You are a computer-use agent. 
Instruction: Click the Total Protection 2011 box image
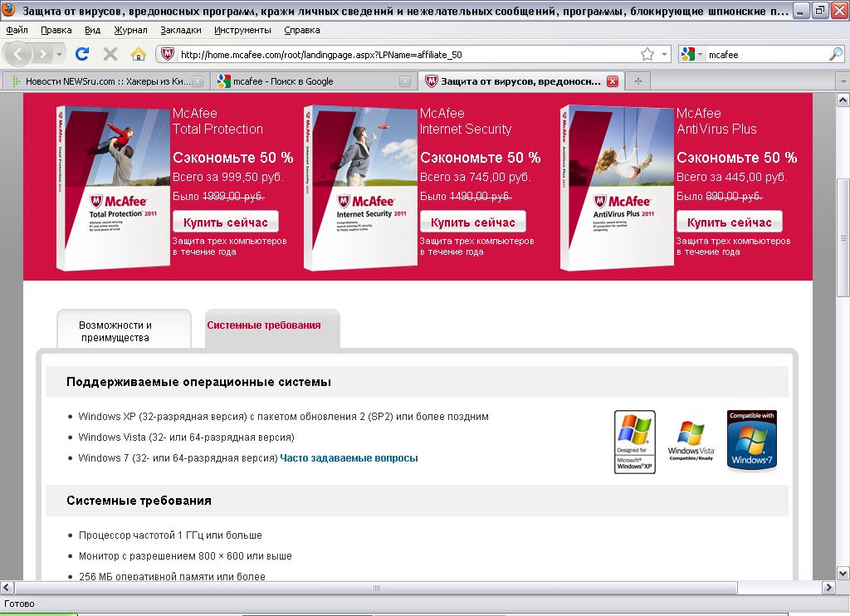[112, 188]
